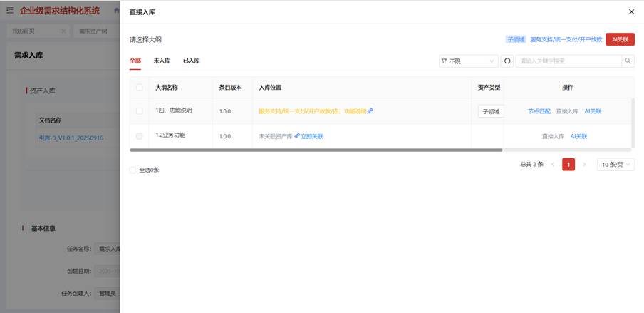
Task: Toggle the sidebar menu collapse icon
Action: coord(10,10)
